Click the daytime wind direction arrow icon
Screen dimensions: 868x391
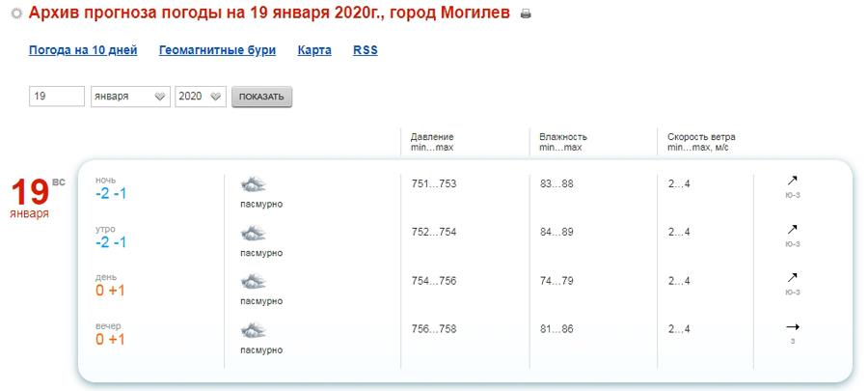[x=793, y=277]
